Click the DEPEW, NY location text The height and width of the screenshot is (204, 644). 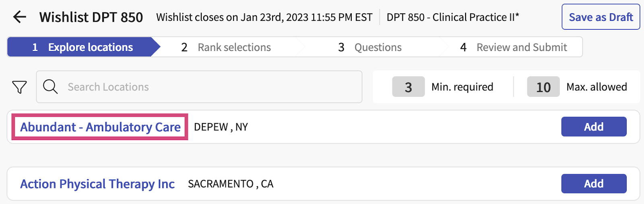(221, 127)
